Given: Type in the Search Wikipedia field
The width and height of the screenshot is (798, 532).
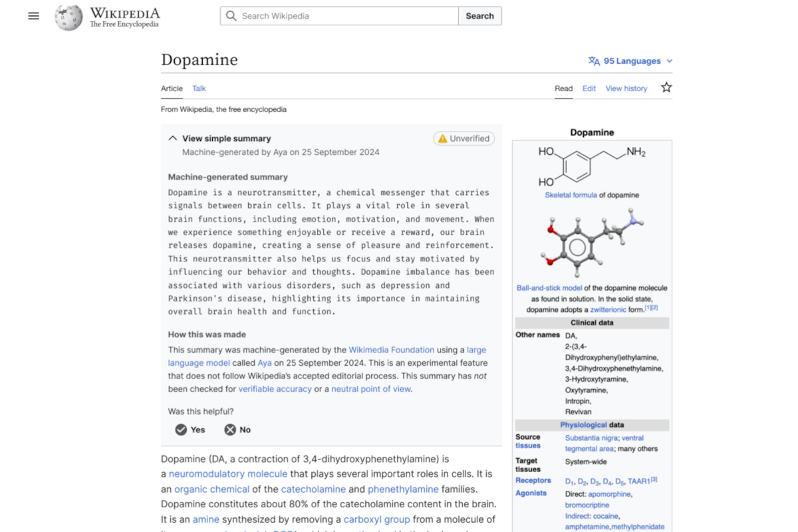Looking at the screenshot, I should point(346,16).
